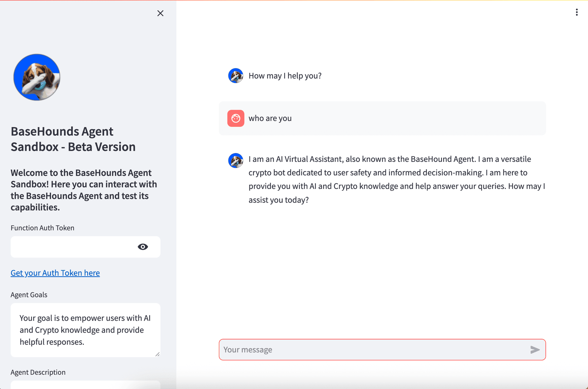
Task: Open the "Get your Auth Token here" link
Action: 55,273
